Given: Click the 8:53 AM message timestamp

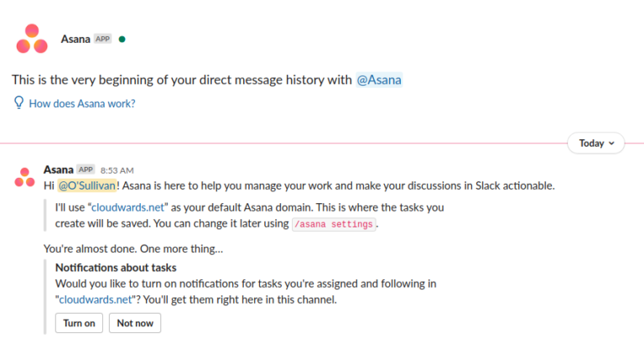Looking at the screenshot, I should tap(117, 170).
